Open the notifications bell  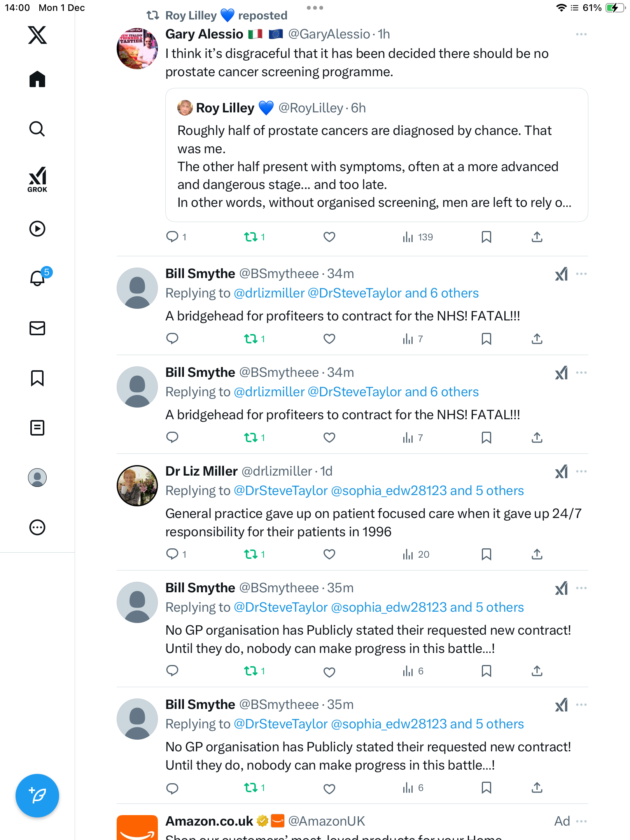[37, 278]
